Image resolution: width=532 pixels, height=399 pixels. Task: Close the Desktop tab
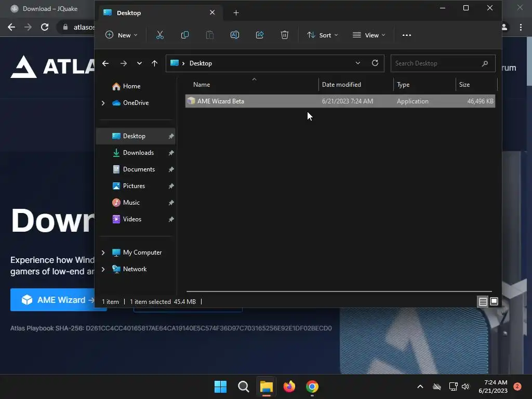(212, 12)
